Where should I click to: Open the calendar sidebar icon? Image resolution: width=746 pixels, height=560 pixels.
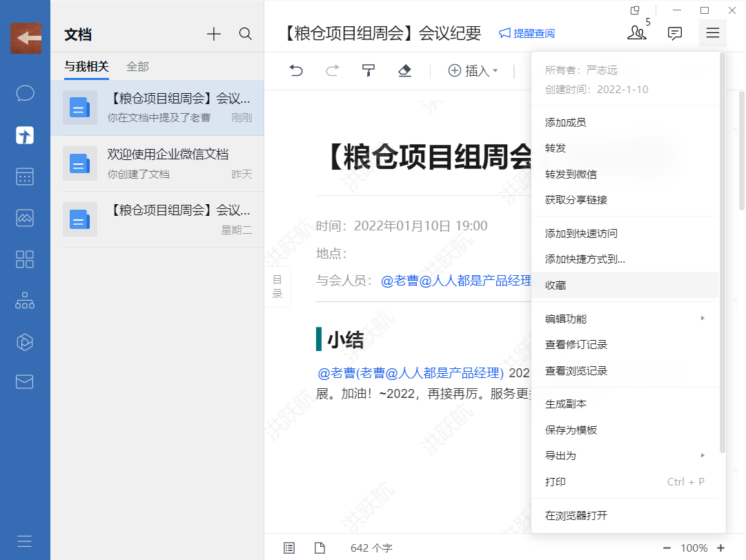(x=25, y=177)
